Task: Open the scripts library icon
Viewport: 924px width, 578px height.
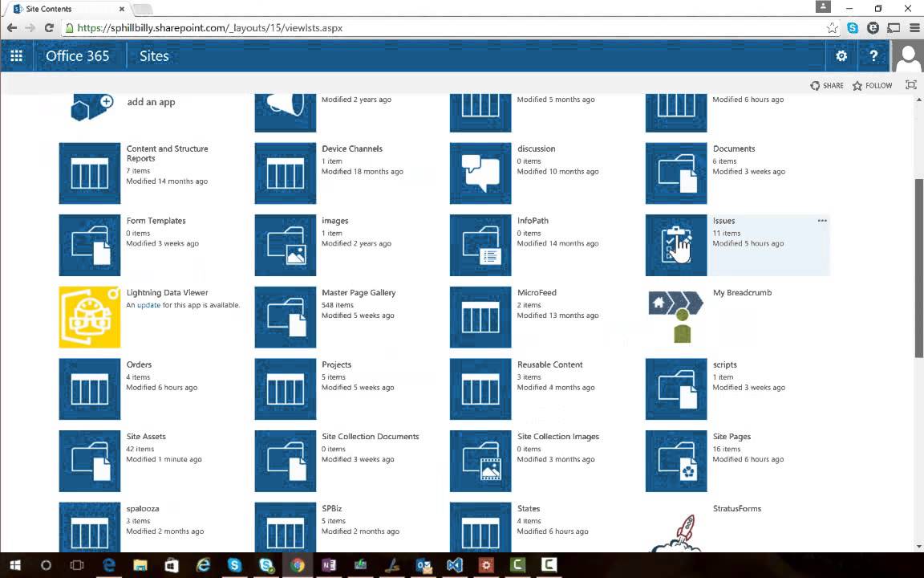Action: 676,389
